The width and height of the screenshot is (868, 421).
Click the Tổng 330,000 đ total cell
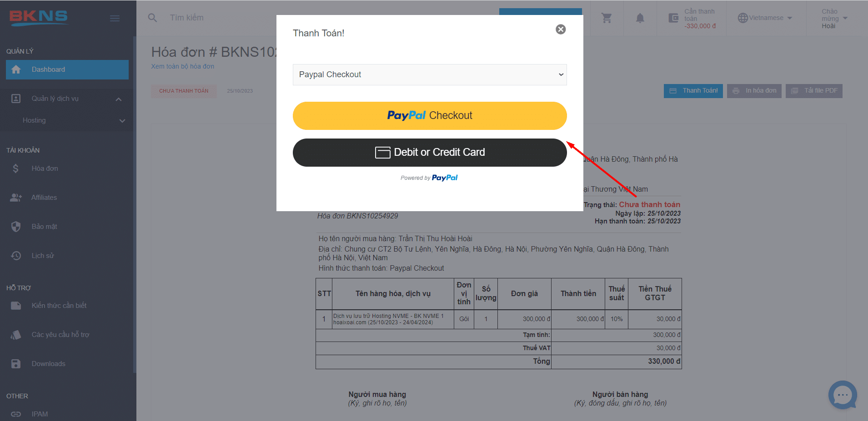[x=616, y=362]
